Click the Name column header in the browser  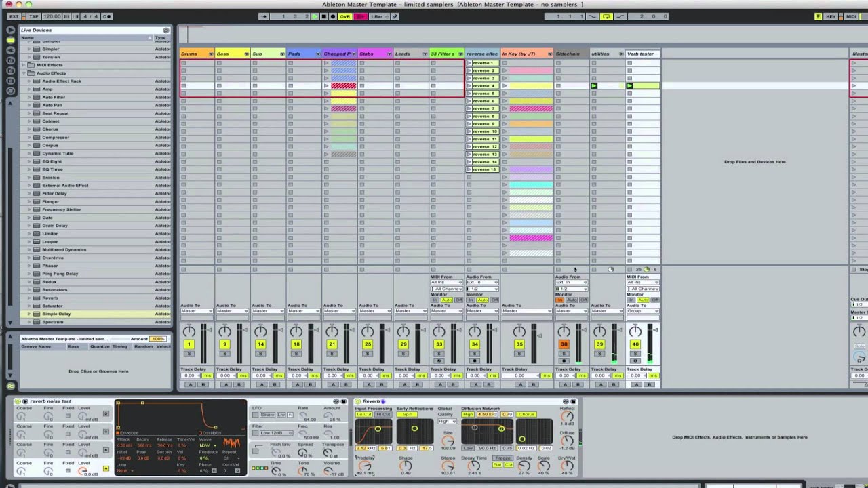[85, 37]
